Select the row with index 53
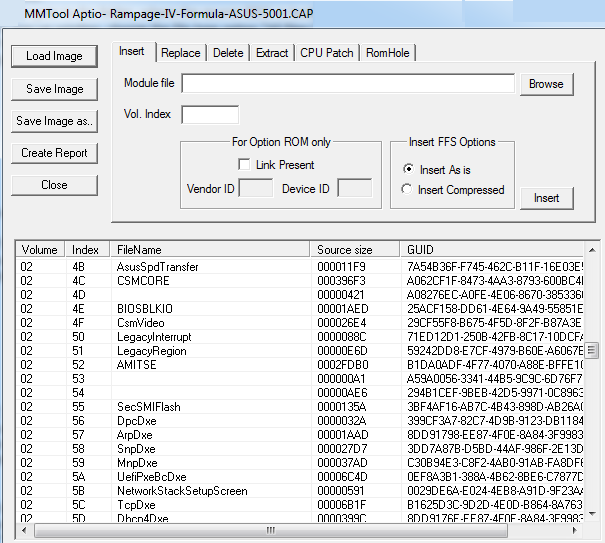This screenshot has width=605, height=543. 300,379
